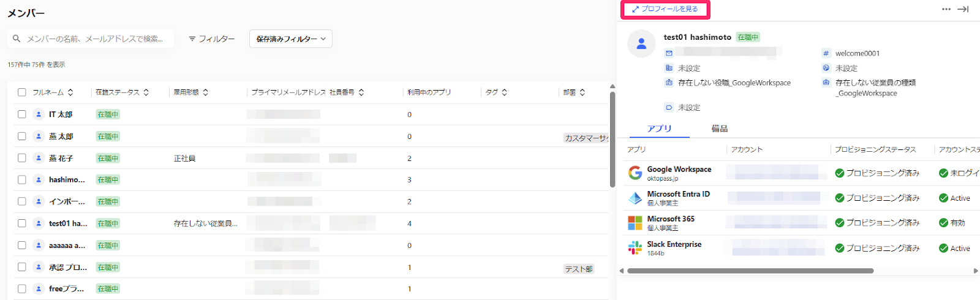Toggle the select-all header checkbox
The height and width of the screenshot is (300, 980).
[22, 92]
